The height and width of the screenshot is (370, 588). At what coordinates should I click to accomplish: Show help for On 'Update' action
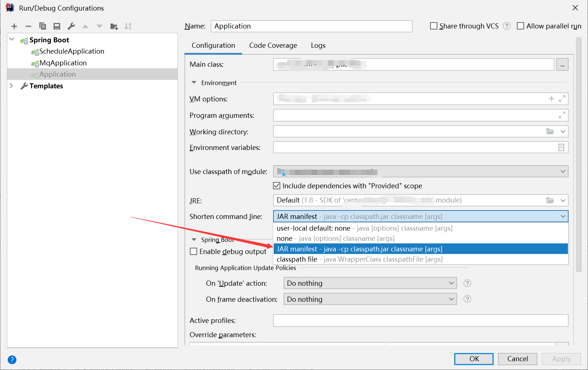pyautogui.click(x=467, y=283)
